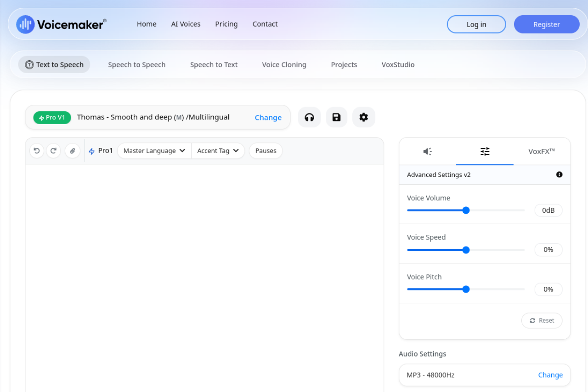Open the Contact page
This screenshot has width=588, height=392.
(x=265, y=24)
